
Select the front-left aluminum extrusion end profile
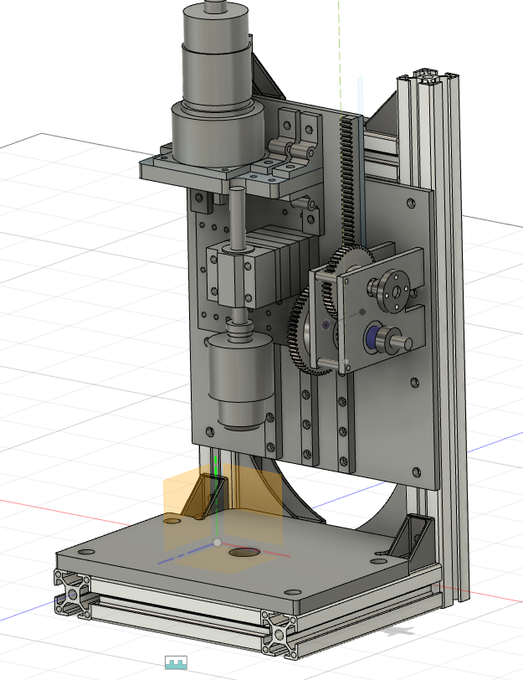(72, 593)
